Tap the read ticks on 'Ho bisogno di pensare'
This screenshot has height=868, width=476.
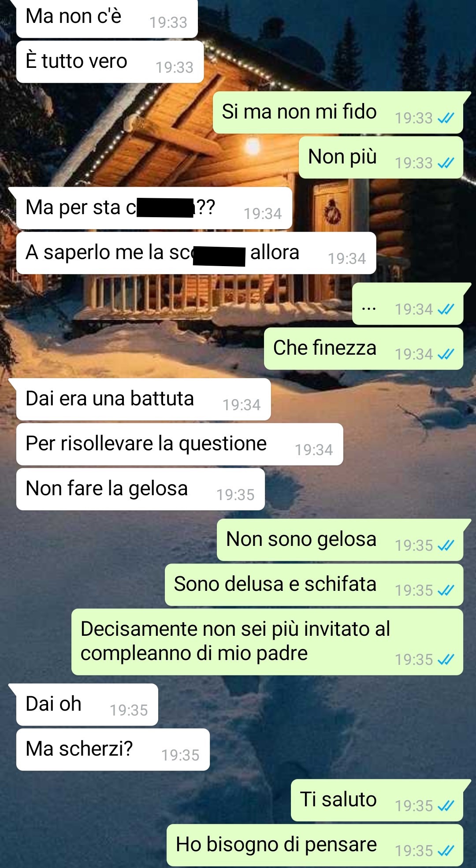pyautogui.click(x=446, y=851)
